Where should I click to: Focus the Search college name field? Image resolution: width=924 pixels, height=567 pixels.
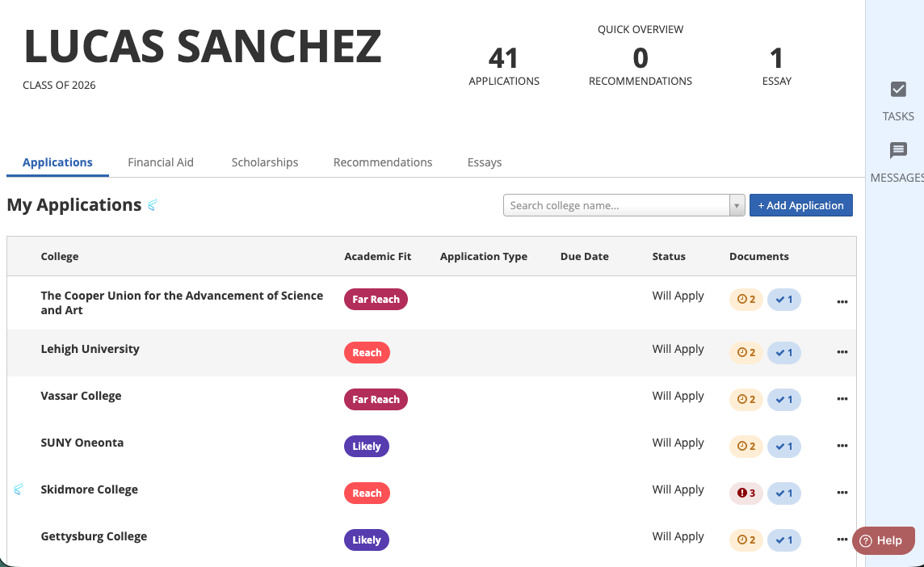[x=616, y=206]
